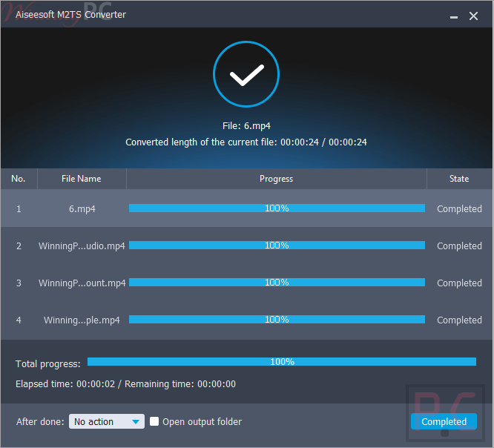This screenshot has width=494, height=448.
Task: Select the Winning...ple.mp4 file name
Action: pyautogui.click(x=82, y=320)
